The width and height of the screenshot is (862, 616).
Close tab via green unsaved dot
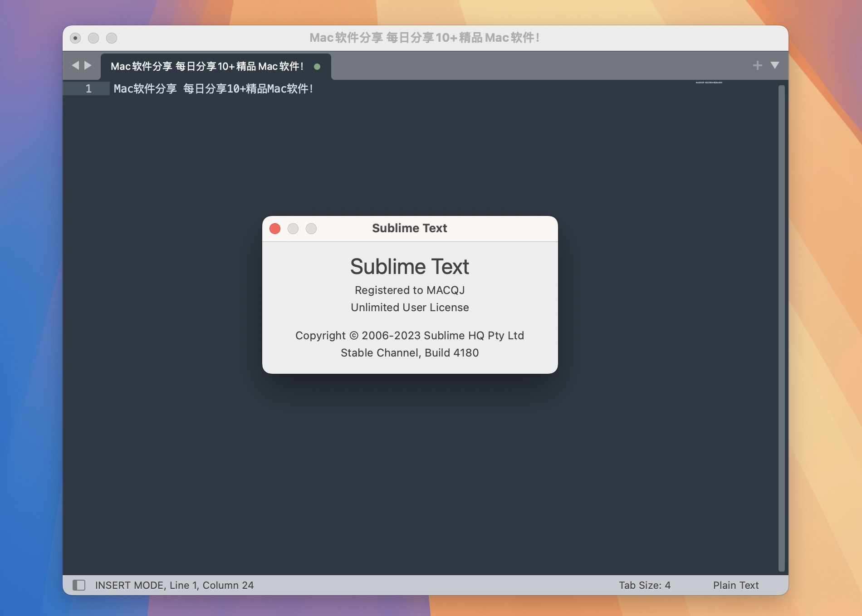click(x=317, y=67)
